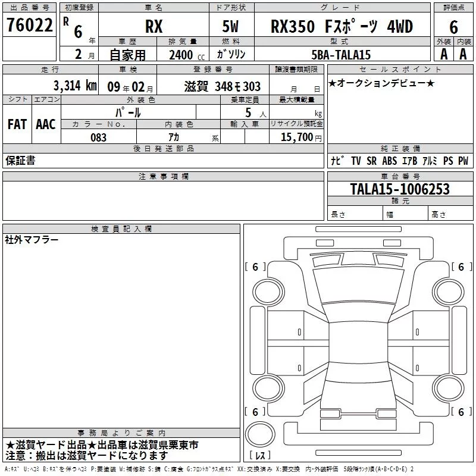The image size is (476, 476).
Task: Select air conditioner value AAC
Action: coord(46,124)
